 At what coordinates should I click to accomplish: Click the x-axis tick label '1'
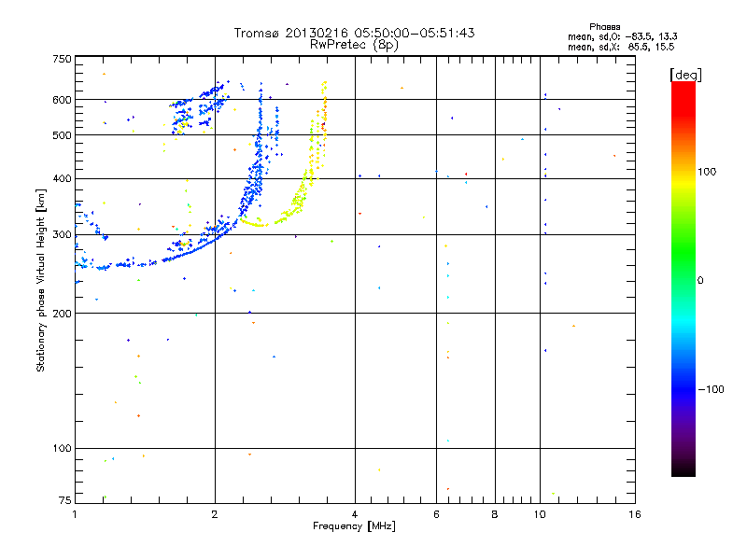[75, 514]
